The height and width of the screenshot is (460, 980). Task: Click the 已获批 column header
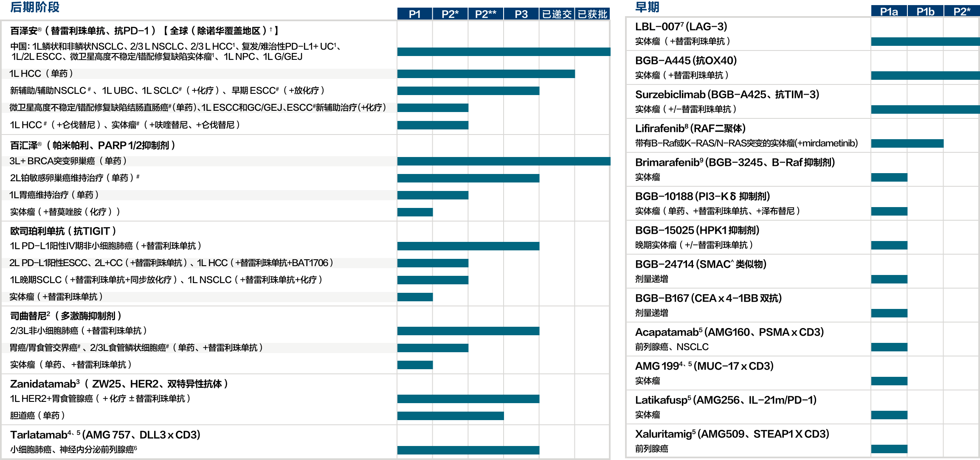click(x=592, y=14)
